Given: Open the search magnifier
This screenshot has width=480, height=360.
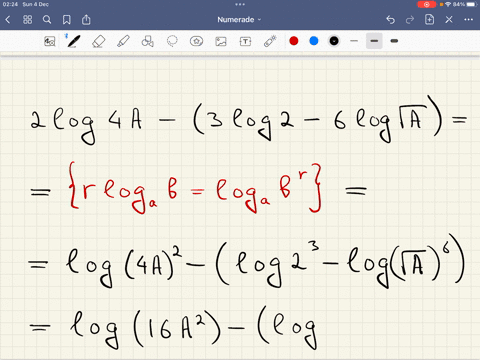Looking at the screenshot, I should [47, 20].
